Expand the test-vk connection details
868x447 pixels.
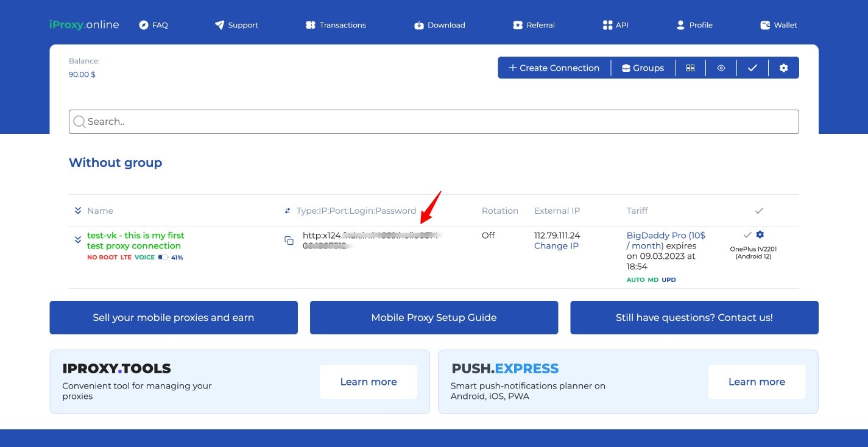pos(78,240)
